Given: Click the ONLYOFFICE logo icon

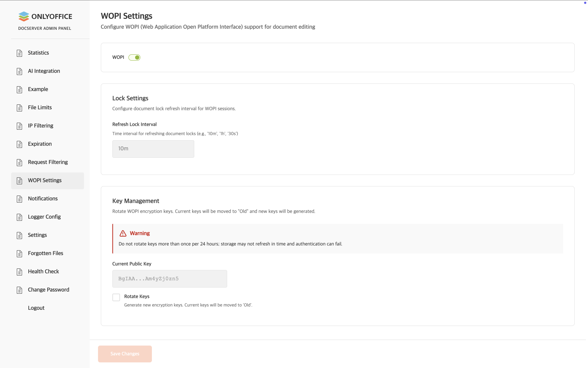Looking at the screenshot, I should coord(24,16).
